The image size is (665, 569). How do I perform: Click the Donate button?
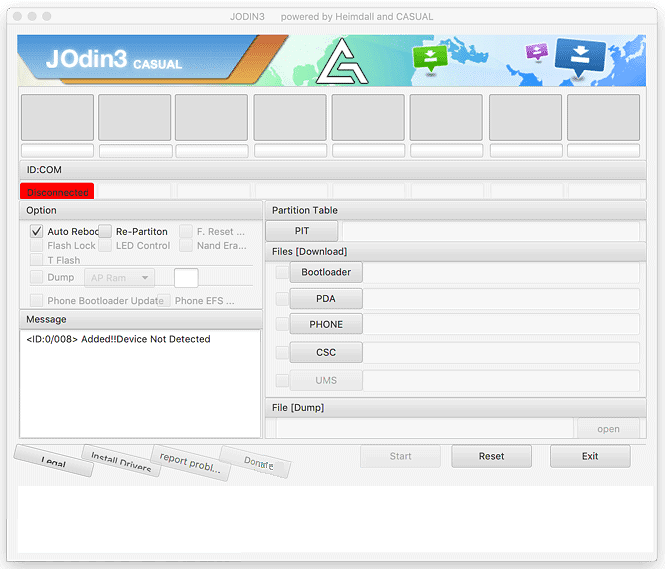pyautogui.click(x=255, y=462)
